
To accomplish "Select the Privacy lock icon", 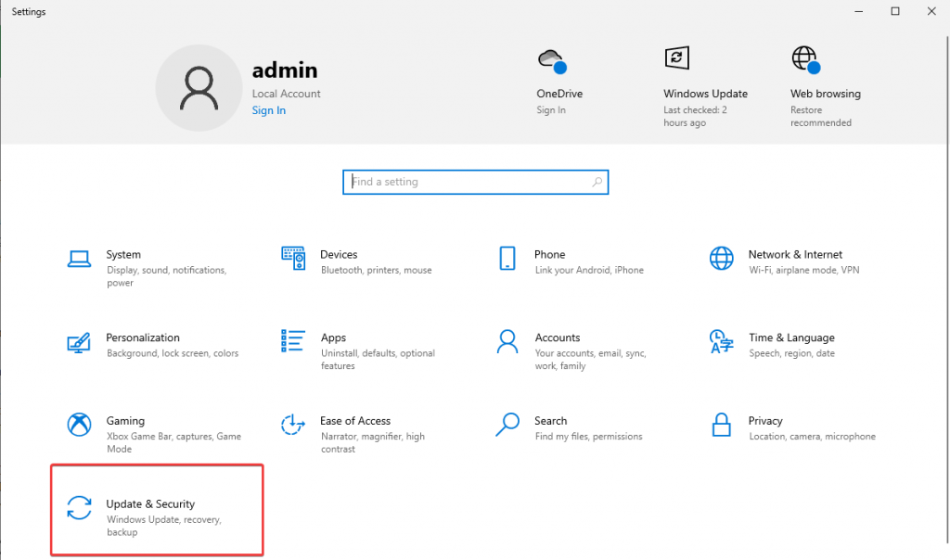I will 721,425.
